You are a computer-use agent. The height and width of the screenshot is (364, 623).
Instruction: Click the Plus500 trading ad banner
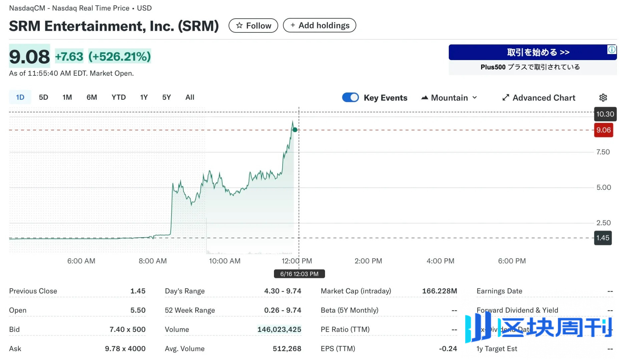point(533,52)
